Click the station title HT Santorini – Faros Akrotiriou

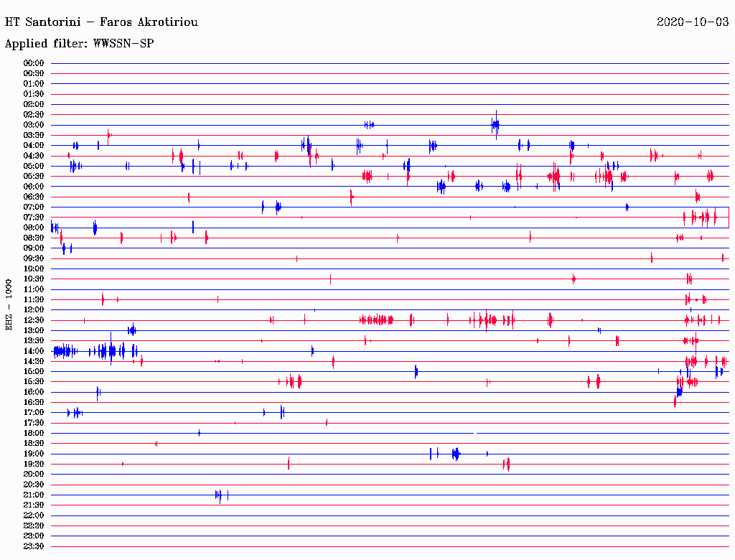(x=101, y=22)
